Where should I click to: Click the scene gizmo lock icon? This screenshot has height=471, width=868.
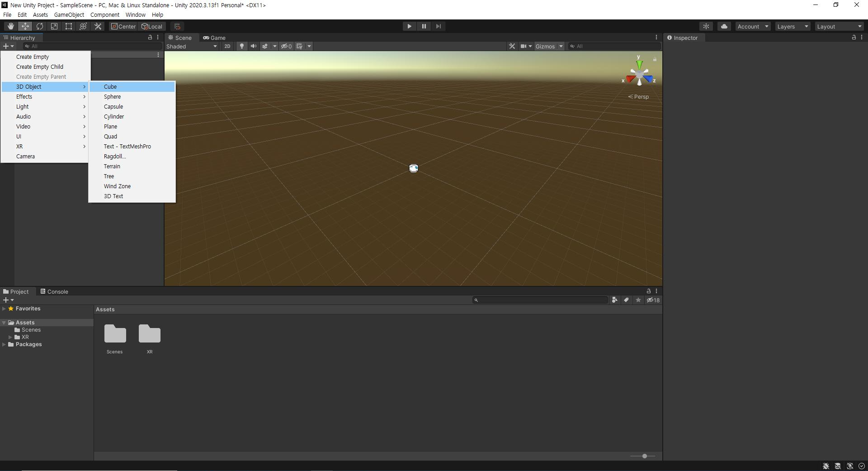tap(655, 59)
